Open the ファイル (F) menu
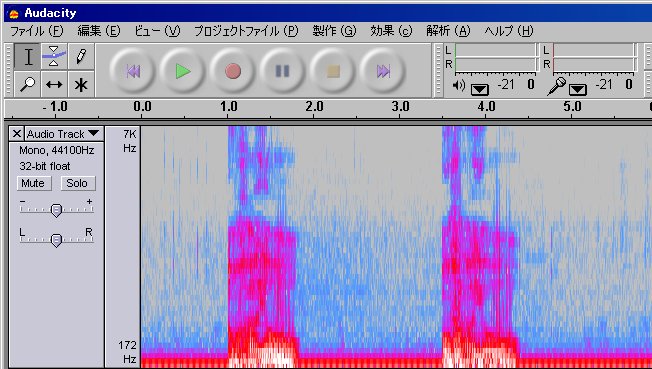The width and height of the screenshot is (652, 369). click(37, 31)
